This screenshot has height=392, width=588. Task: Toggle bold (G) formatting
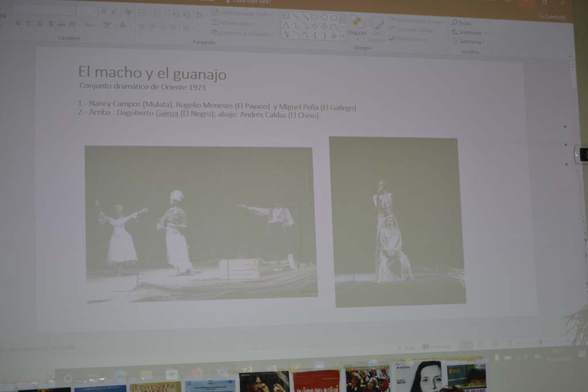tap(18, 23)
